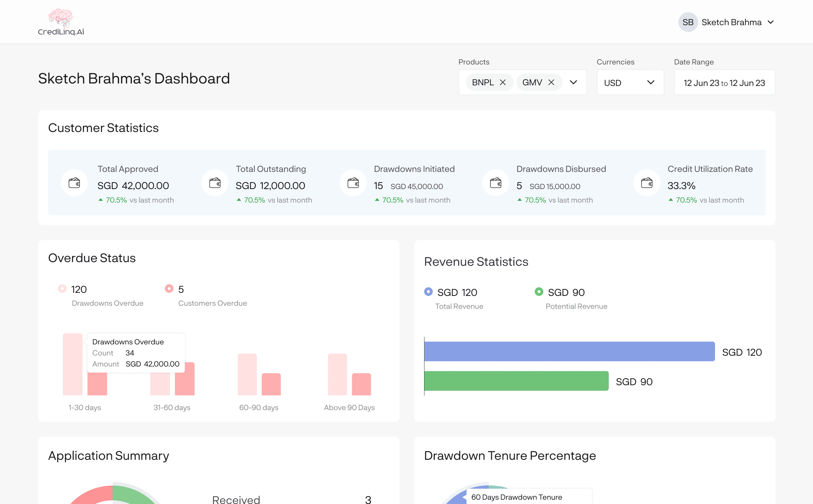Remove the BNPL product tag
This screenshot has width=813, height=504.
point(503,82)
